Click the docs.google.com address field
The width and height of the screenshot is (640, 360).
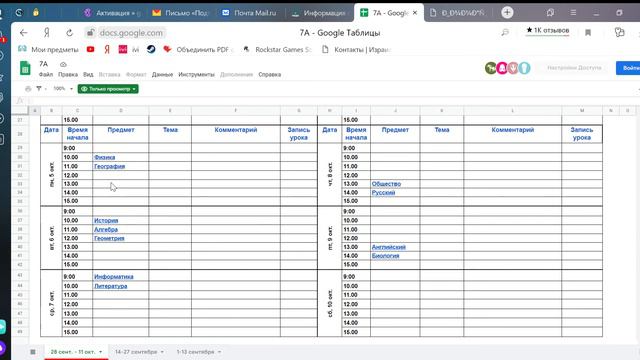131,33
